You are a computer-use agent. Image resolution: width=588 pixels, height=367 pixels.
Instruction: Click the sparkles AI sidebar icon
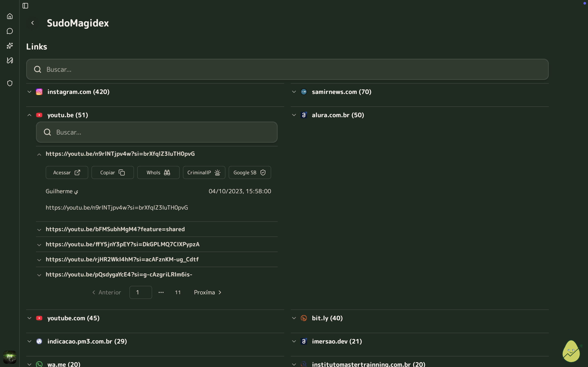(10, 46)
